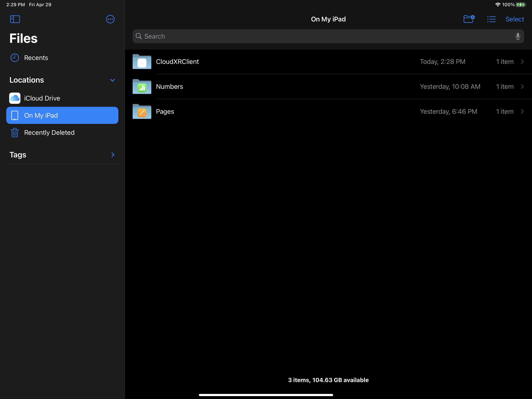Collapse the Locations section chevron

pyautogui.click(x=112, y=80)
